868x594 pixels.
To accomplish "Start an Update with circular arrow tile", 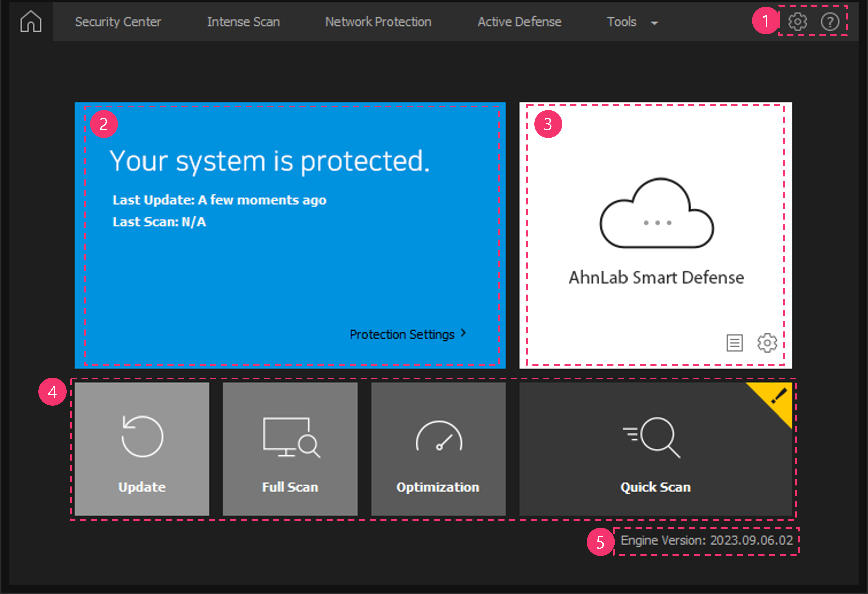I will (x=142, y=449).
